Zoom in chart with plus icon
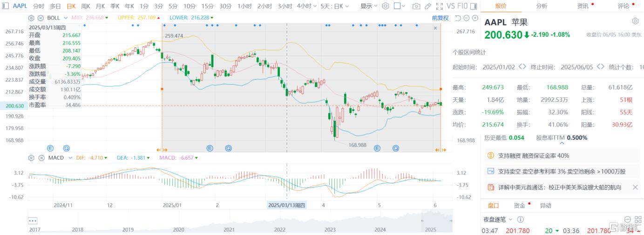The height and width of the screenshot is (235, 644). (475, 18)
